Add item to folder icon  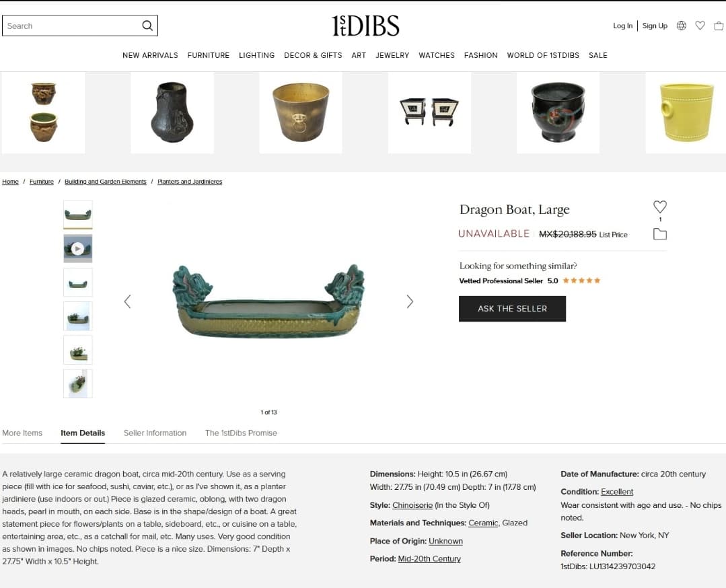(660, 234)
